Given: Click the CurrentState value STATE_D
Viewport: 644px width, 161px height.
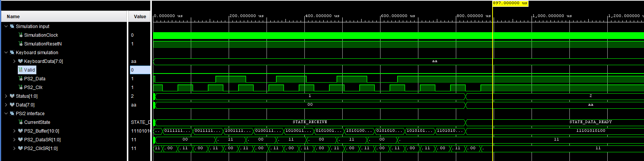Looking at the screenshot, I should click(140, 122).
